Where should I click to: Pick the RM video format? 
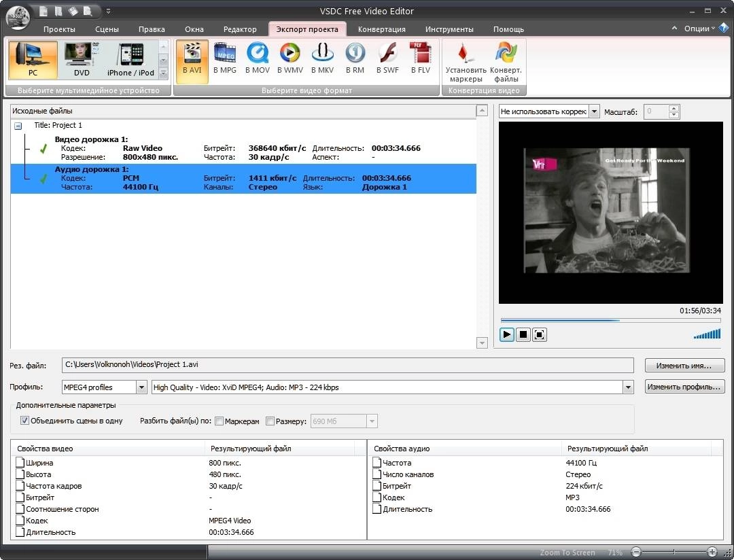[355, 58]
